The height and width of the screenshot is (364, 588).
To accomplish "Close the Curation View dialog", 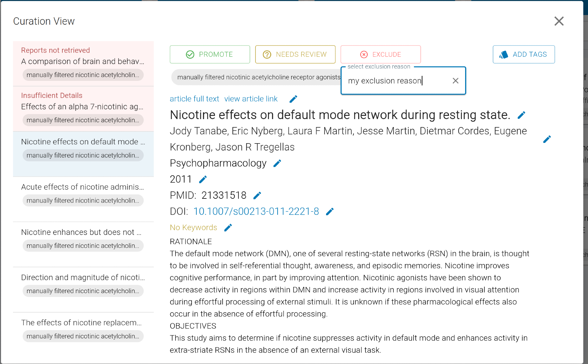I will (x=559, y=21).
